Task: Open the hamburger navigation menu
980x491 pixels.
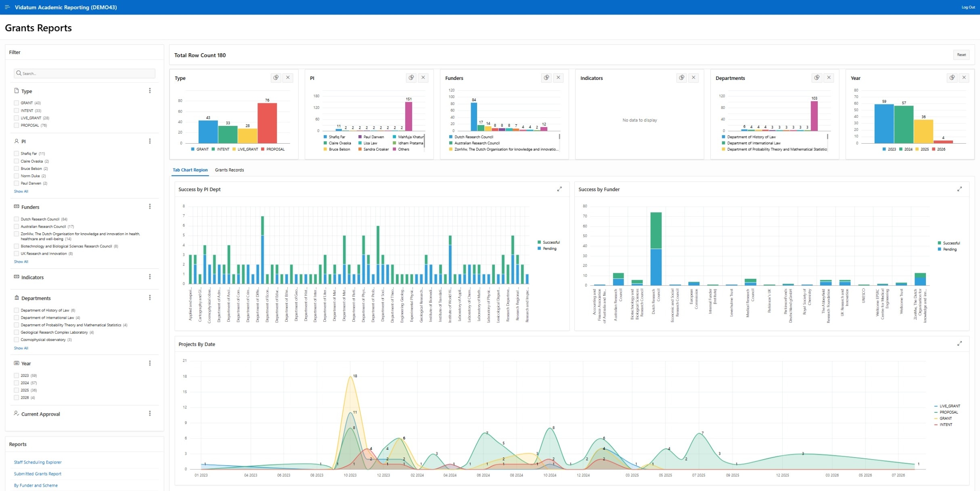Action: pos(7,7)
